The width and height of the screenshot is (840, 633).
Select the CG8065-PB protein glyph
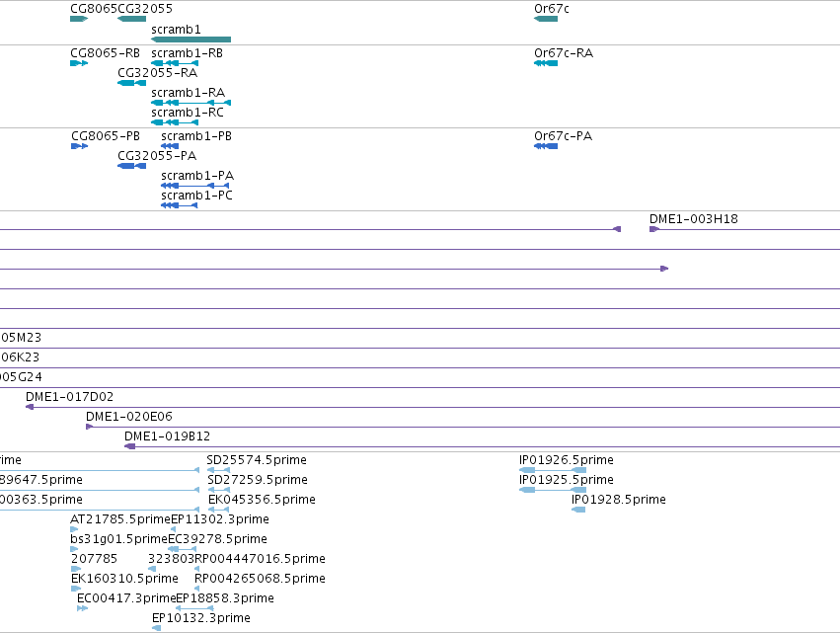pos(79,146)
